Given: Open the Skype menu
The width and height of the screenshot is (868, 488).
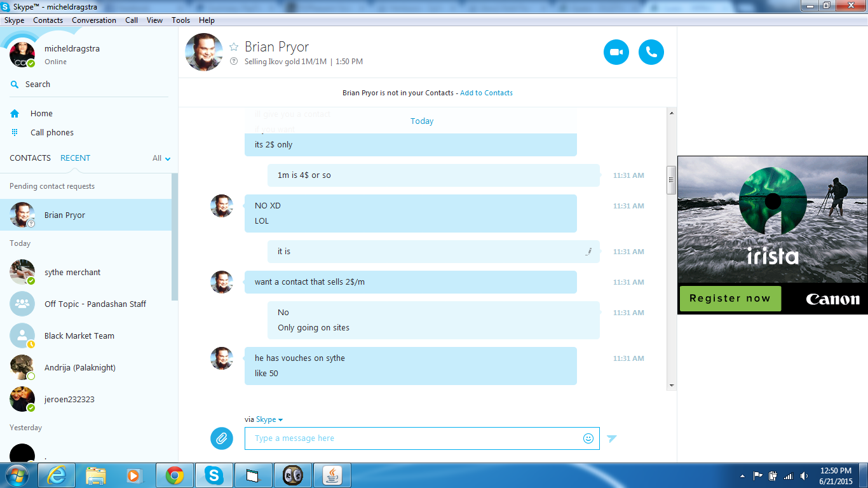Looking at the screenshot, I should coord(15,20).
